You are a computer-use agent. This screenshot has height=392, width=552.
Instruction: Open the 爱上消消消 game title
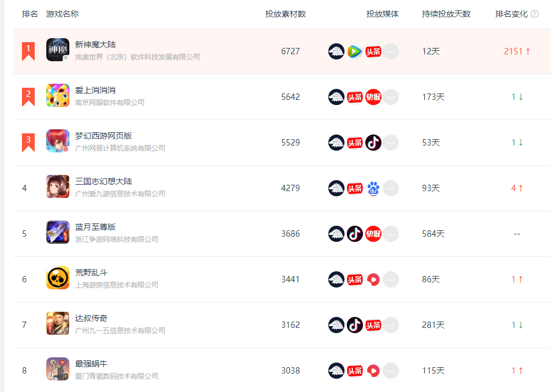point(95,91)
